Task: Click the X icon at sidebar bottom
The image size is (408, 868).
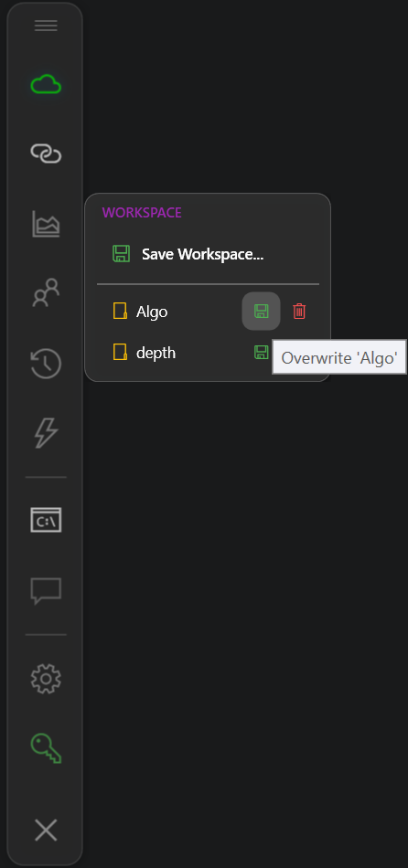Action: click(46, 831)
